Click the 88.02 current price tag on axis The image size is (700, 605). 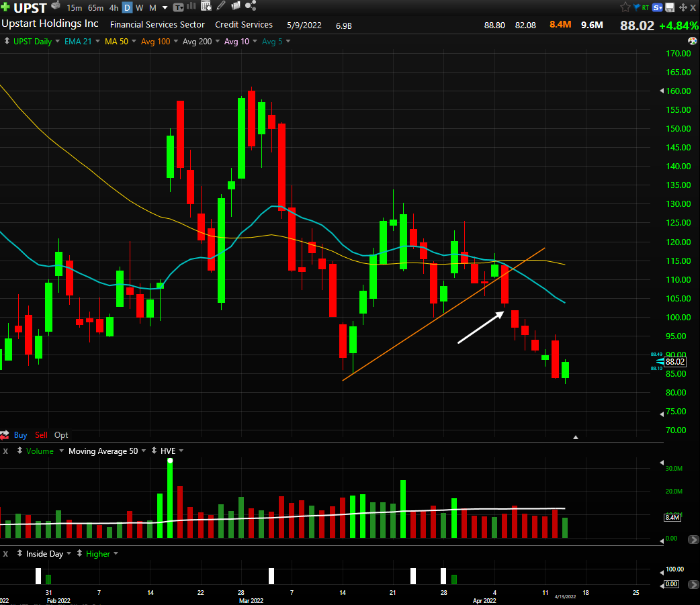tap(675, 362)
